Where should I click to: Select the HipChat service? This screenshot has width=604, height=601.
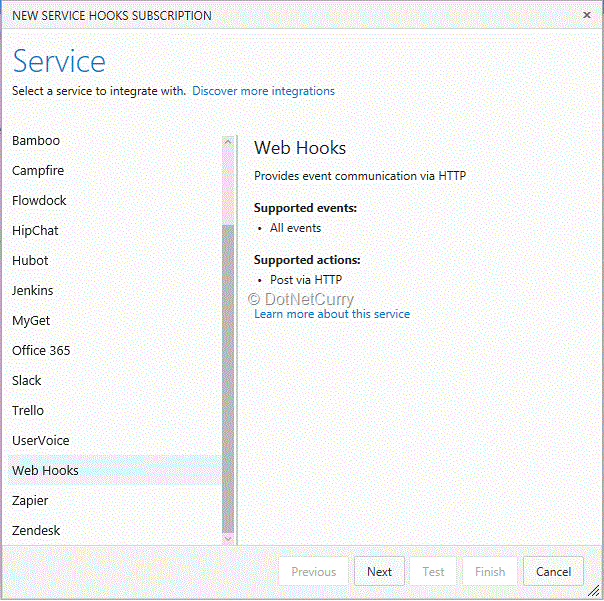(x=115, y=231)
